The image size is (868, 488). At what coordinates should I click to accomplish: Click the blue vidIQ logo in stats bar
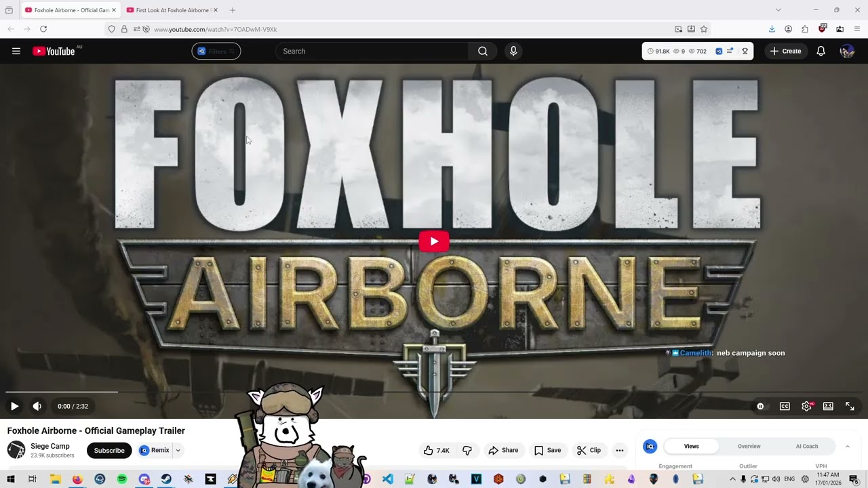click(x=719, y=51)
